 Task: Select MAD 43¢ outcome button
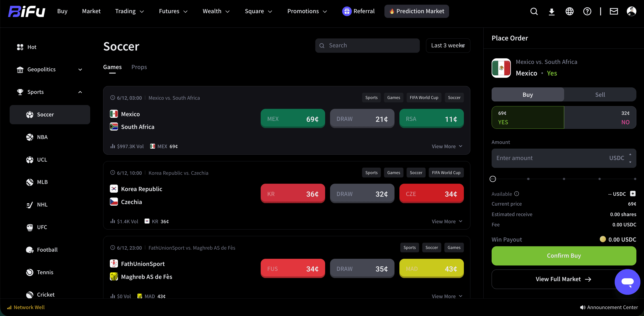(x=431, y=269)
